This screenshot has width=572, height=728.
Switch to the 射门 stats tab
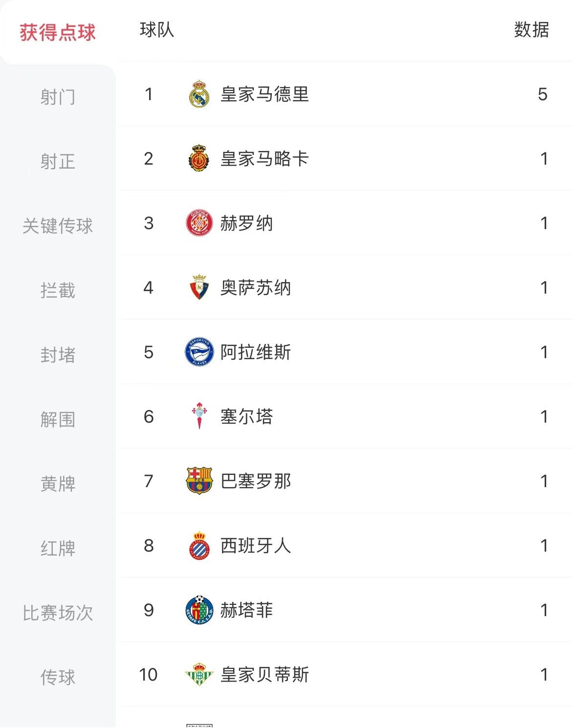(58, 97)
